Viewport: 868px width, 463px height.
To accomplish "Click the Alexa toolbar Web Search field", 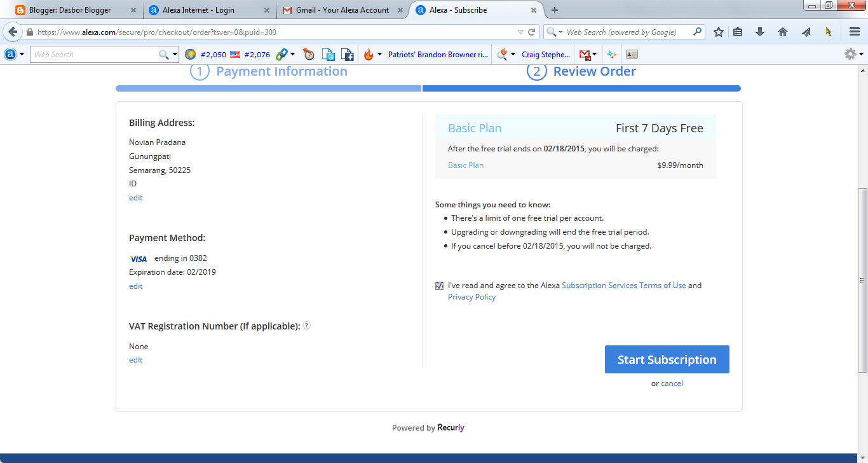I will click(94, 55).
